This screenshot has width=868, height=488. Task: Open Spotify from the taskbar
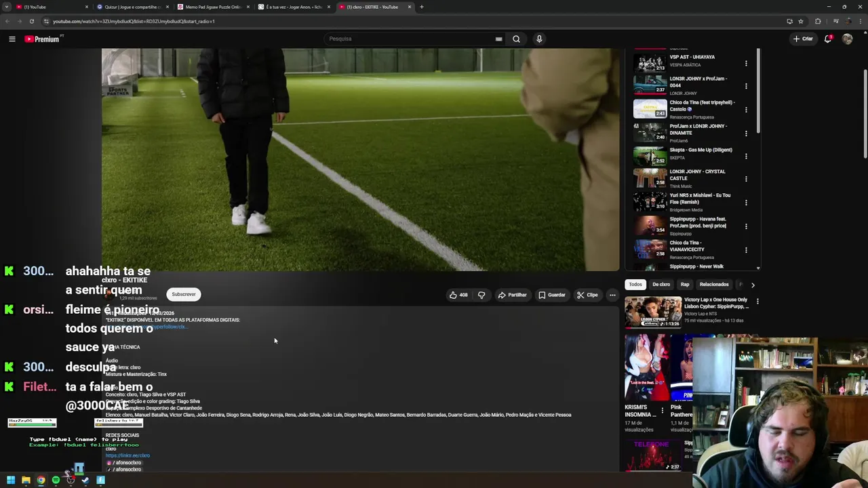pos(56,481)
